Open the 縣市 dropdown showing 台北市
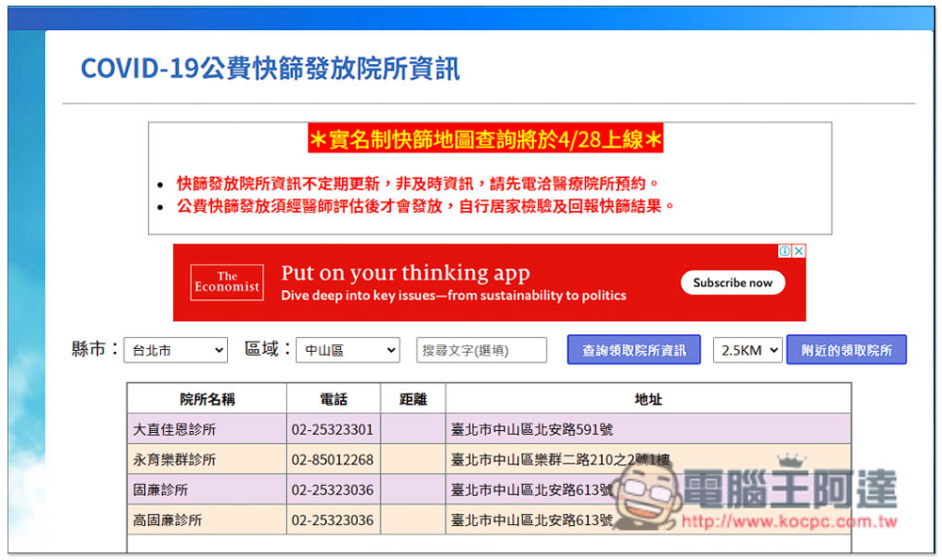 [x=175, y=350]
